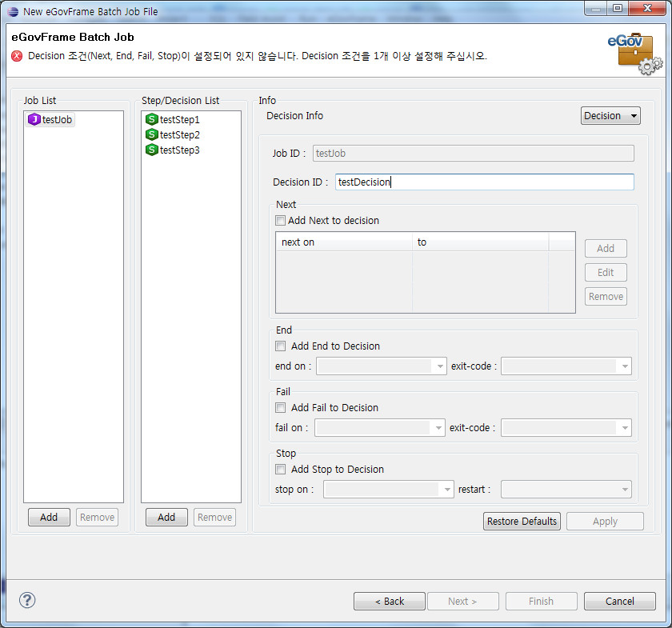Click the Apply button
672x628 pixels.
[605, 522]
